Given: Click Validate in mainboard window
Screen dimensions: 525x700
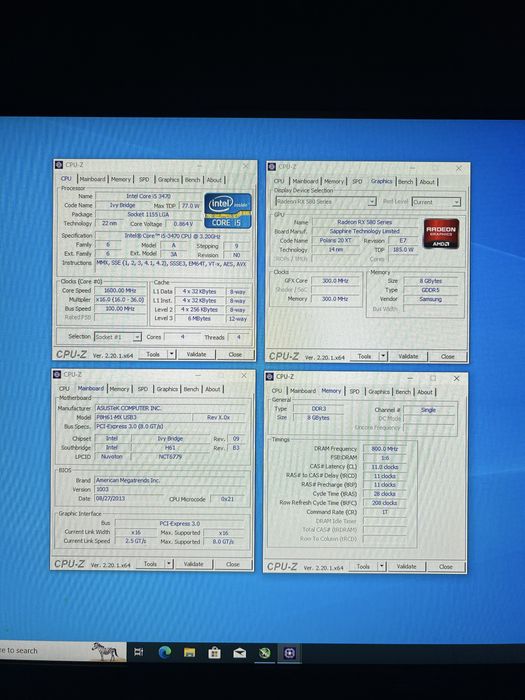Looking at the screenshot, I should 193,564.
